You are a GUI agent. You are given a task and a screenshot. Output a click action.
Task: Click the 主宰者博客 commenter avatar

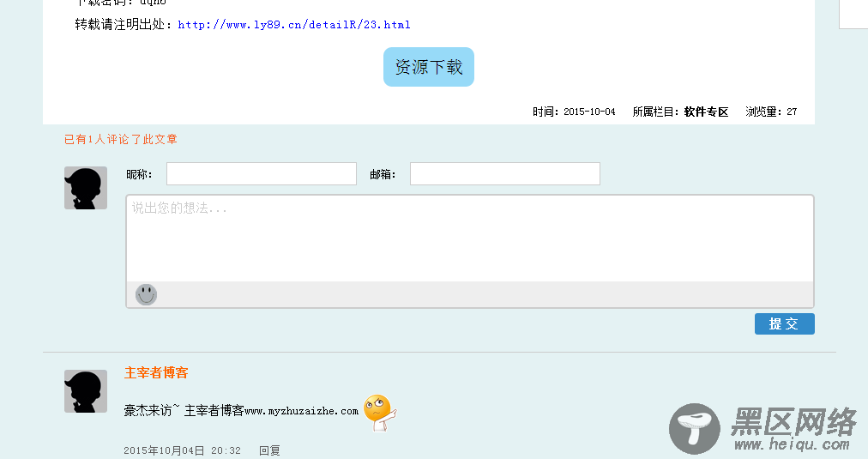click(x=86, y=391)
